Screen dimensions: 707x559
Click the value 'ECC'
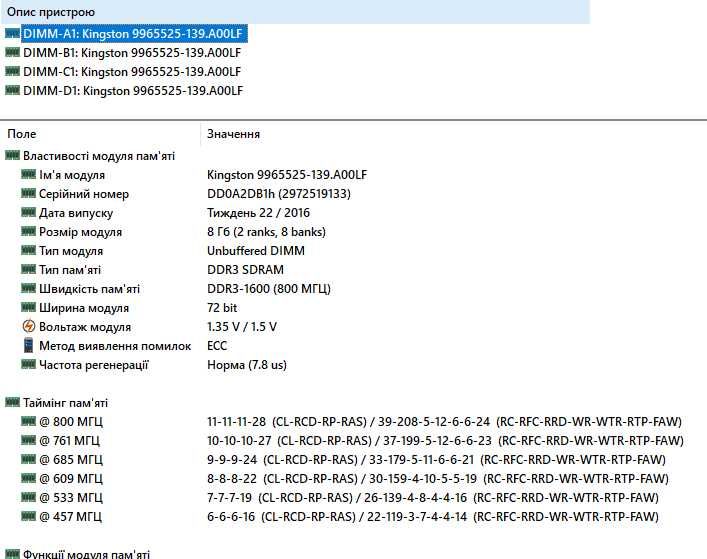point(217,346)
